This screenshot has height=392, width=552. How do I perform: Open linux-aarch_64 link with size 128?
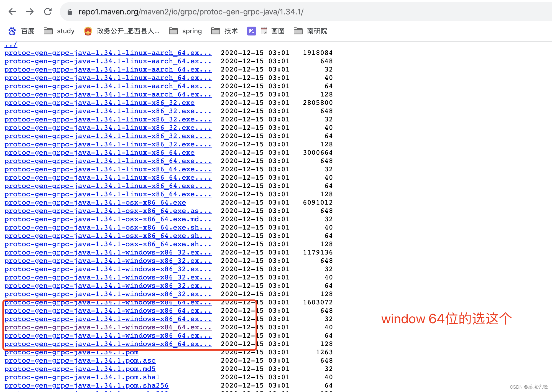tap(108, 94)
